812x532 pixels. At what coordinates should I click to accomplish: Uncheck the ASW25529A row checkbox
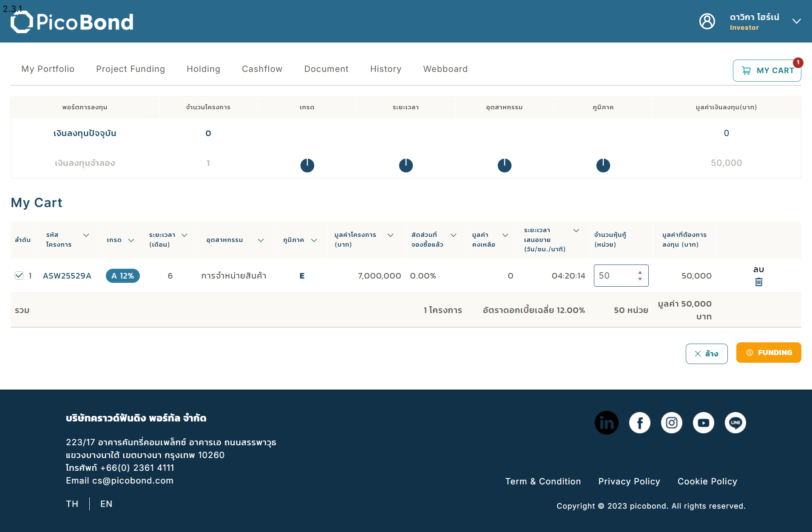pyautogui.click(x=19, y=276)
